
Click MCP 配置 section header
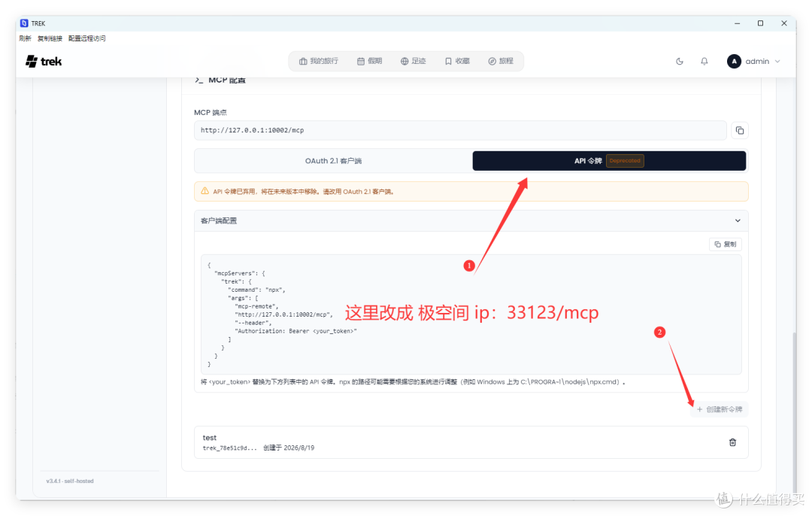[x=221, y=80]
